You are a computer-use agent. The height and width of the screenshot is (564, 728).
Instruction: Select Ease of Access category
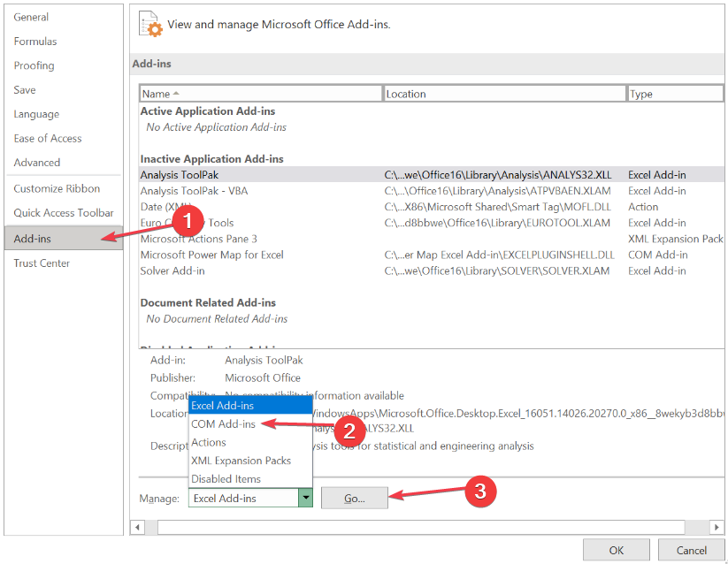tap(48, 138)
